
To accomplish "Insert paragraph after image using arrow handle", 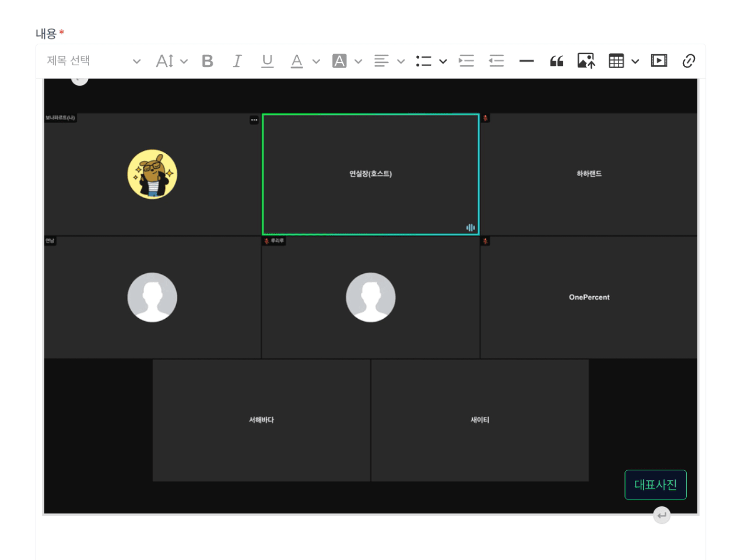I will (x=662, y=516).
